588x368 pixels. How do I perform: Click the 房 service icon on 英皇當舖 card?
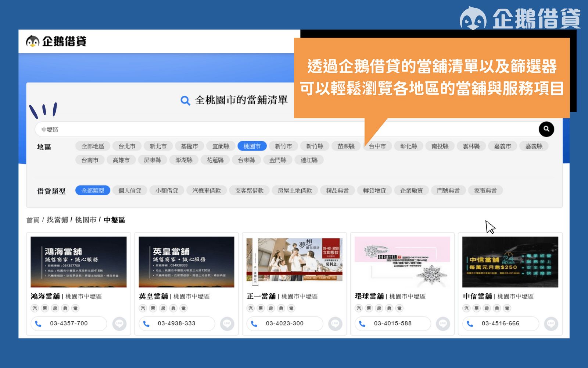tap(163, 308)
